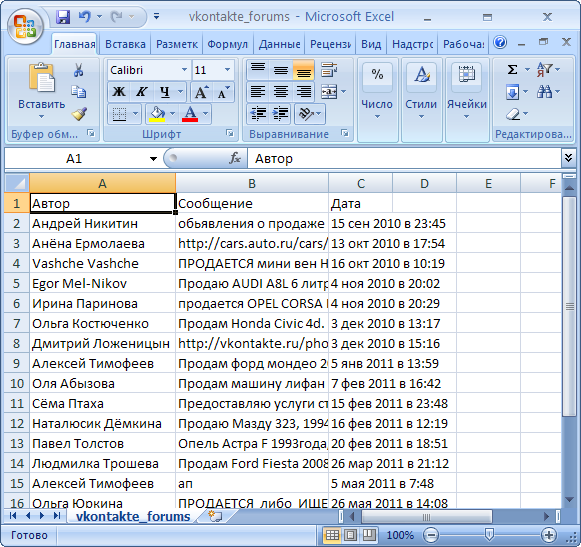Insert function using fx icon
The image size is (581, 547).
(235, 158)
